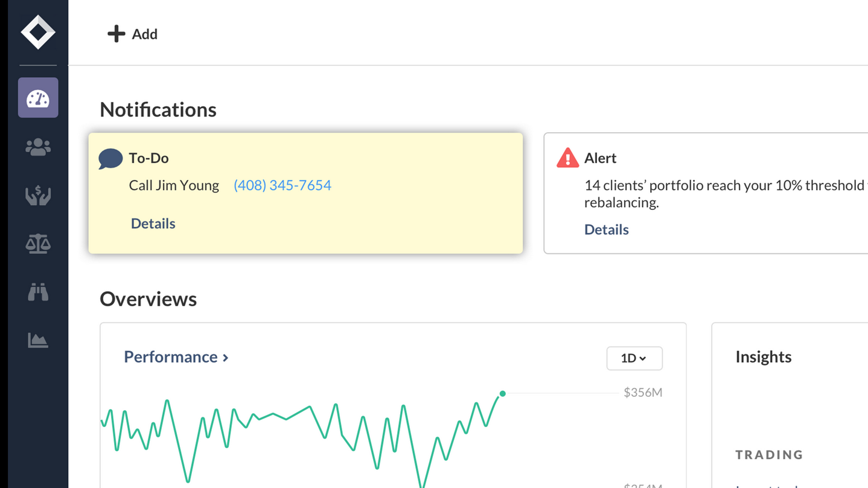Click the Insights panel heading

click(763, 357)
